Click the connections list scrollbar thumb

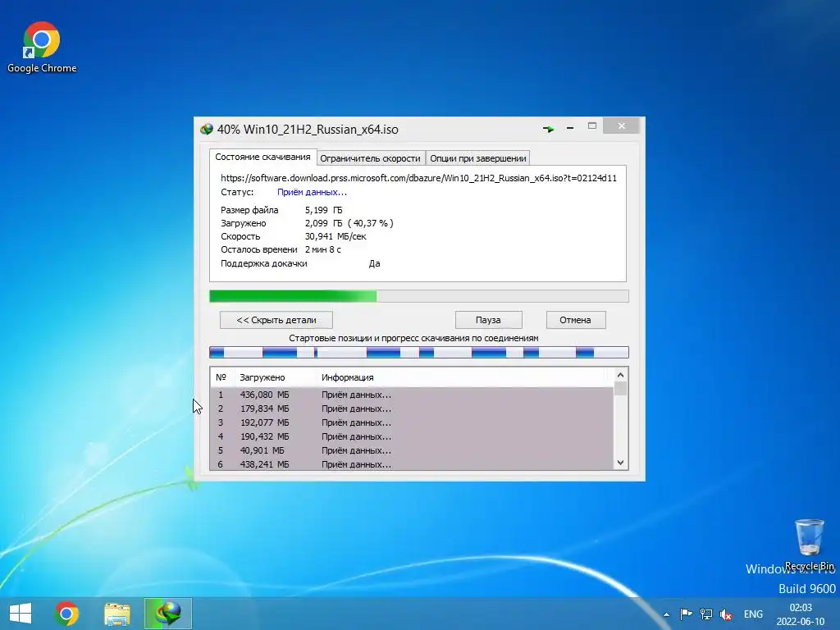pyautogui.click(x=620, y=388)
